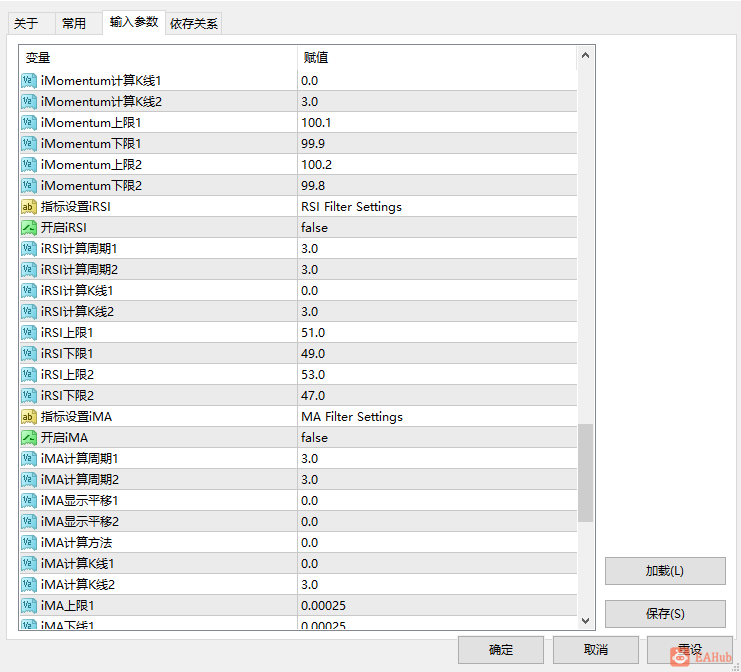
Task: Click the icon beside iMomentum上限2
Action: (29, 164)
